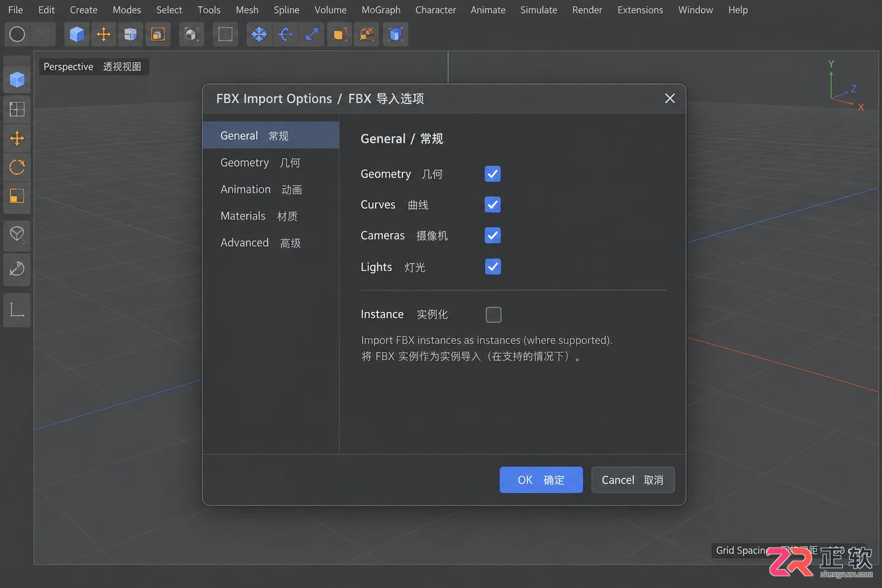Click the split cube icon in top toolbar
Screen dimensions: 882x588
click(130, 34)
